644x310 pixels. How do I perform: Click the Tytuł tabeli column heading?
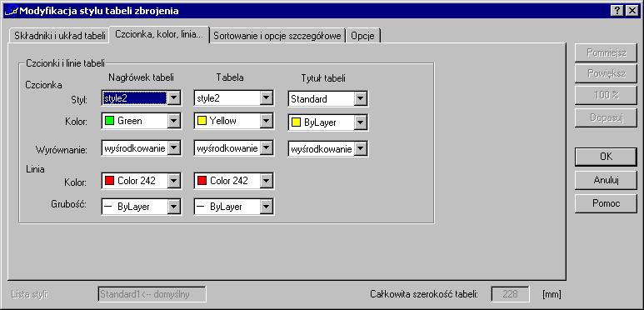(x=322, y=77)
